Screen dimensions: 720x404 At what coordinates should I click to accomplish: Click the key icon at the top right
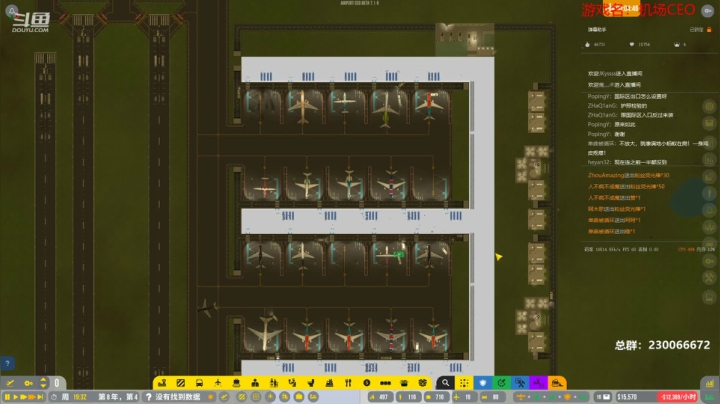click(708, 11)
